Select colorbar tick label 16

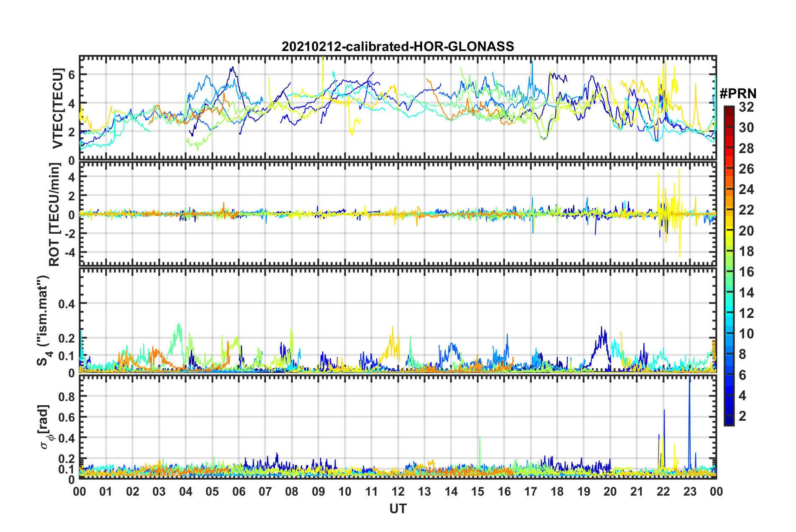click(x=746, y=272)
